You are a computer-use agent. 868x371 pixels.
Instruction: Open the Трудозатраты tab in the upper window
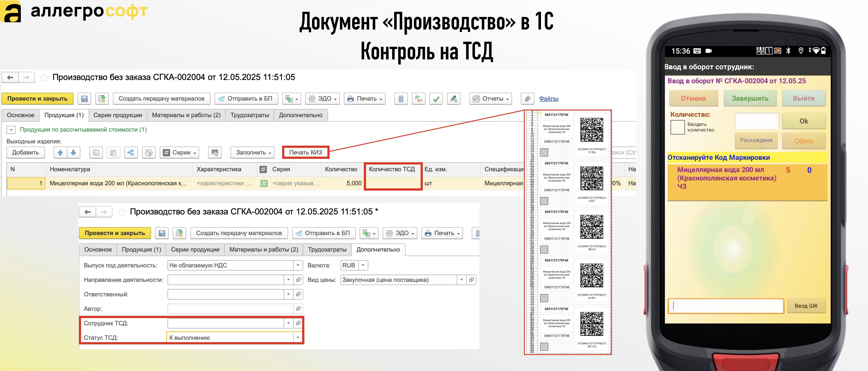click(x=250, y=115)
